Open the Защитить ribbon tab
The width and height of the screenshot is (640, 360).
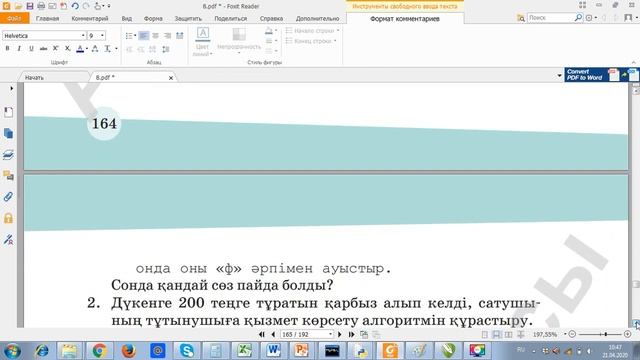click(x=188, y=18)
